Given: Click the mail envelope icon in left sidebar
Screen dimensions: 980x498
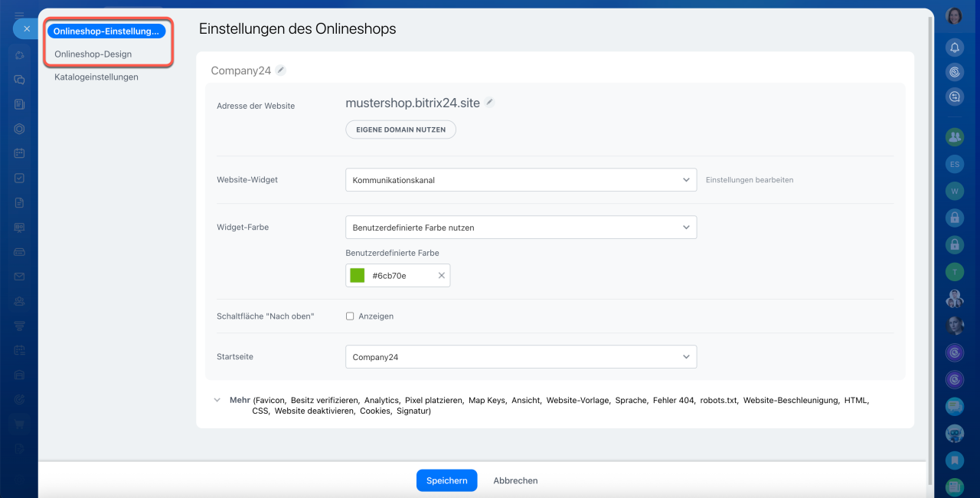Looking at the screenshot, I should (19, 277).
